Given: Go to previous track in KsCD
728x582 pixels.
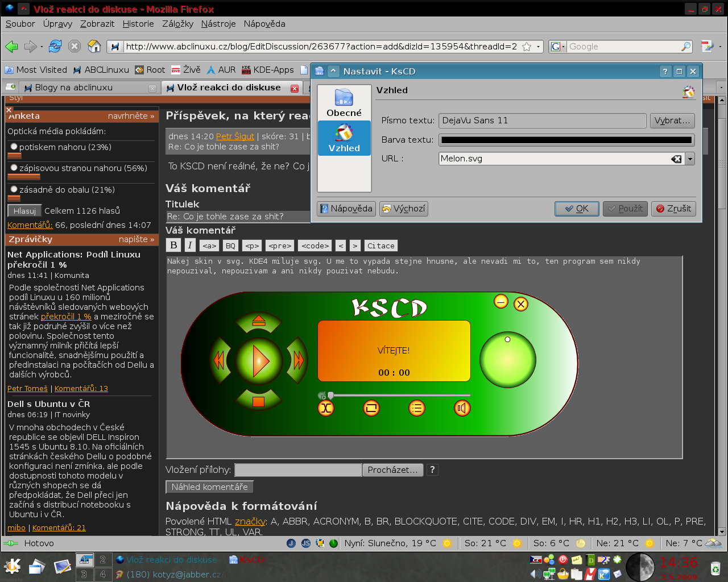Looking at the screenshot, I should point(220,360).
